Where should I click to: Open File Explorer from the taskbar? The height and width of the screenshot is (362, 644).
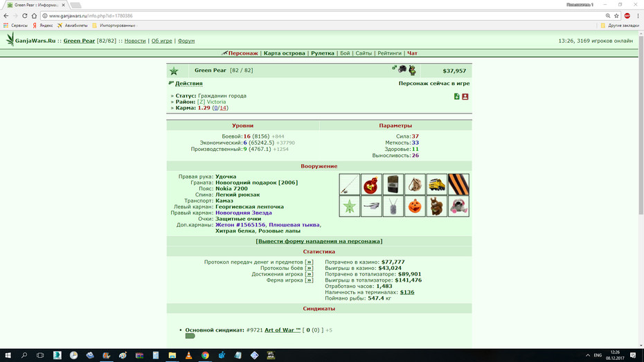click(x=172, y=356)
